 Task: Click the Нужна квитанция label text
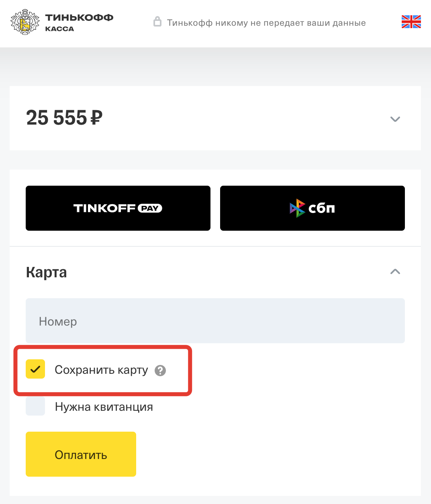point(104,407)
